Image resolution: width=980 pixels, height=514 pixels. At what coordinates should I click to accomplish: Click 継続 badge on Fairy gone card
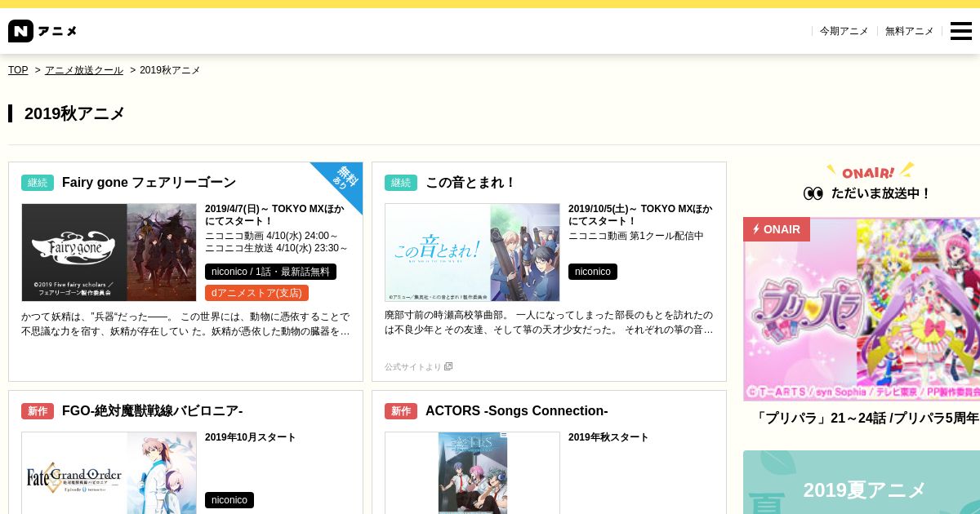click(38, 183)
